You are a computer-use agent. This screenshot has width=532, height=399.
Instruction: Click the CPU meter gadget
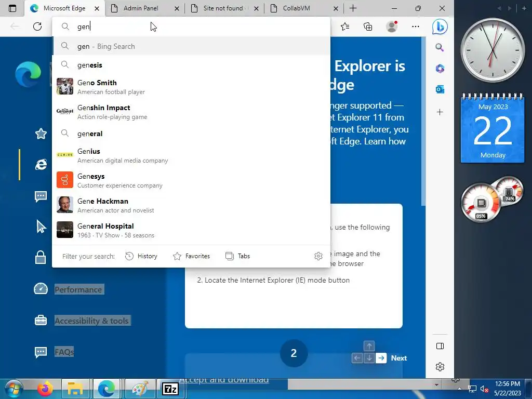pos(491,199)
